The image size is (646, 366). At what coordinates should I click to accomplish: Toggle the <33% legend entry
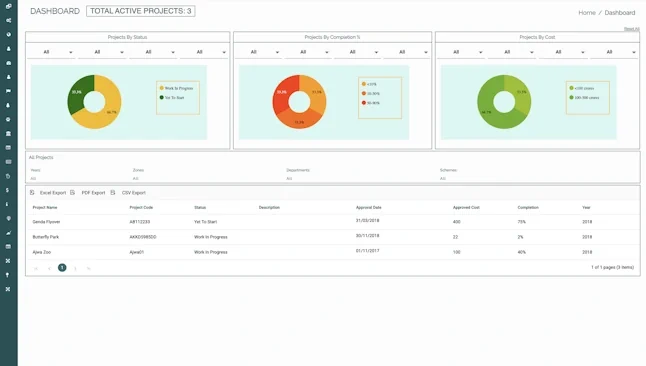pos(369,84)
